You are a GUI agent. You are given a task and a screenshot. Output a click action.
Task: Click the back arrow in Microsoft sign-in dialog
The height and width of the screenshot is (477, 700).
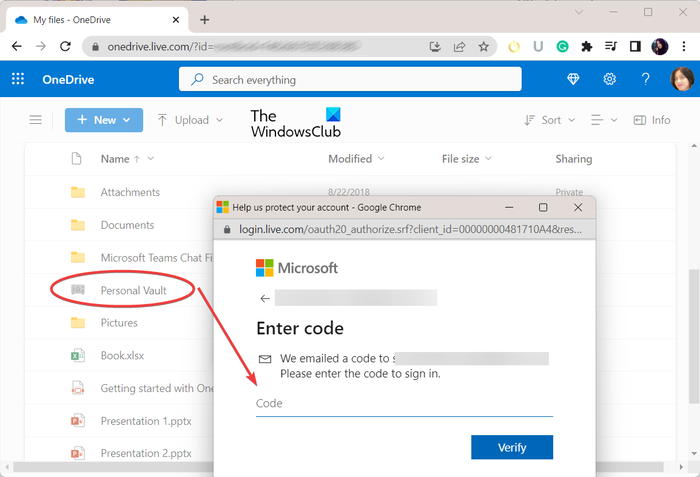pyautogui.click(x=265, y=298)
